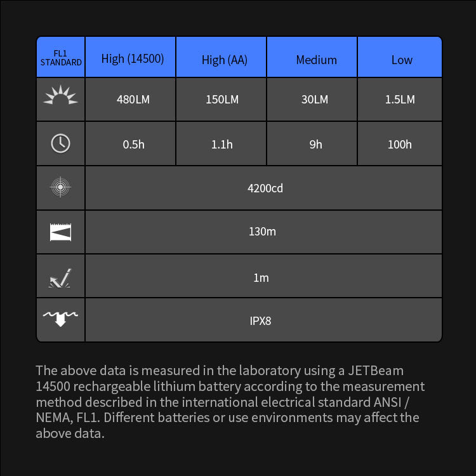Select the FL1 STANDARD header cell

pyautogui.click(x=61, y=58)
